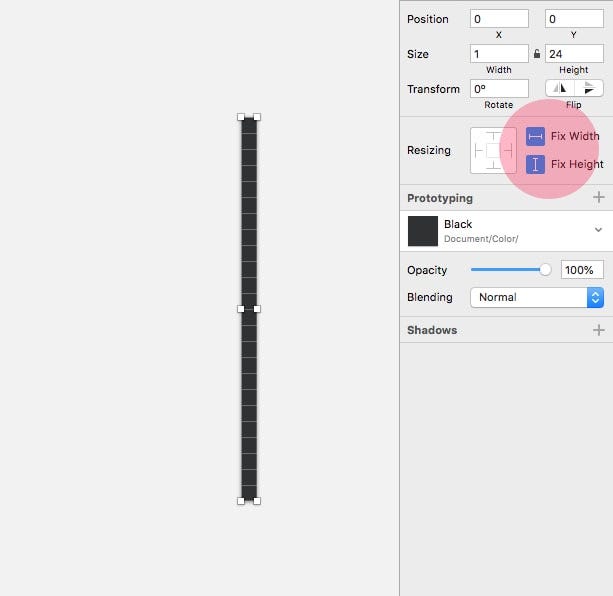Add a prototyping link with plus
This screenshot has height=596, width=613.
[599, 197]
